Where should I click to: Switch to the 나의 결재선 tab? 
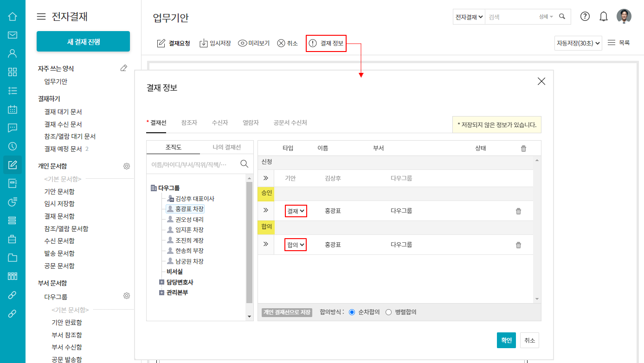click(x=226, y=148)
